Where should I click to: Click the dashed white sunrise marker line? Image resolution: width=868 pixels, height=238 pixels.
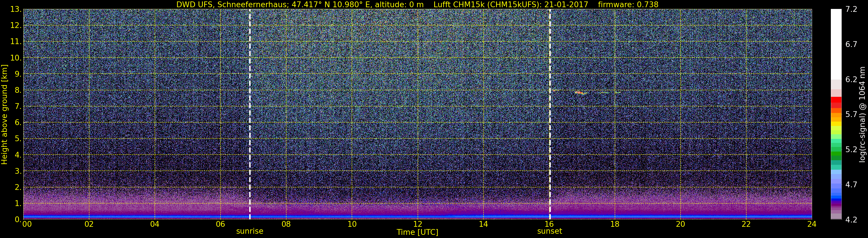[x=250, y=114]
